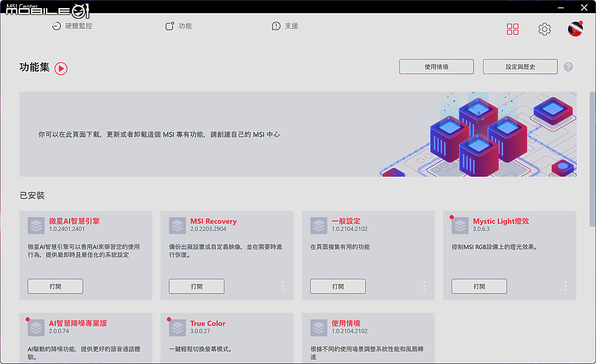596x364 pixels.
Task: Click the 一般設定 card title
Action: (x=346, y=221)
